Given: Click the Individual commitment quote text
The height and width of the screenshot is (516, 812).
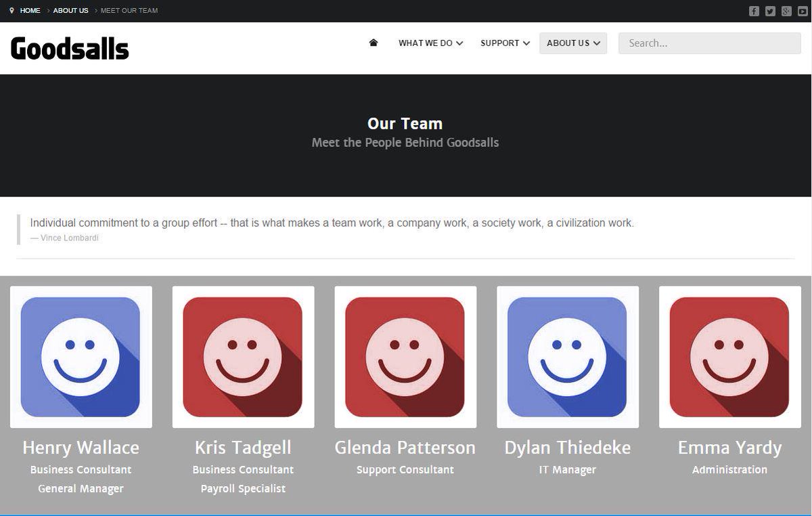Looking at the screenshot, I should [x=332, y=223].
